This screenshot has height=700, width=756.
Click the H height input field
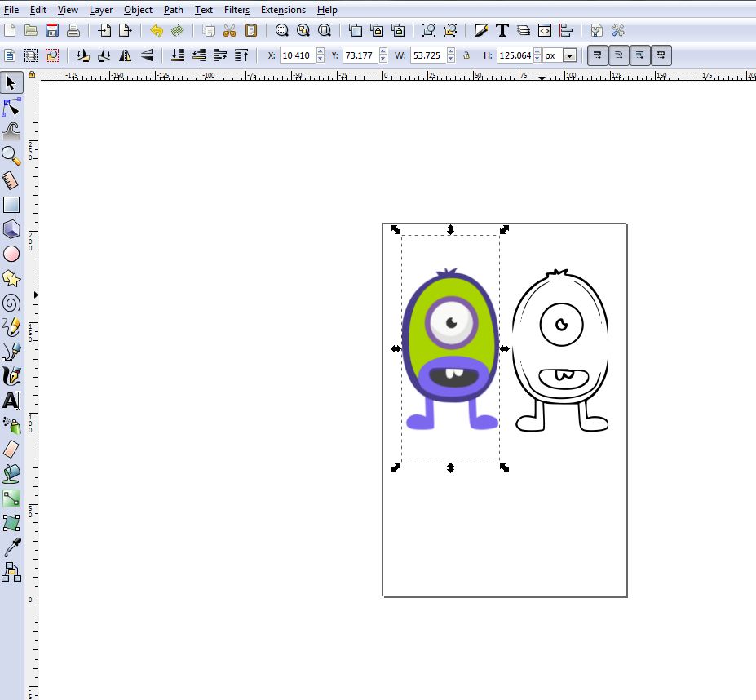click(514, 55)
